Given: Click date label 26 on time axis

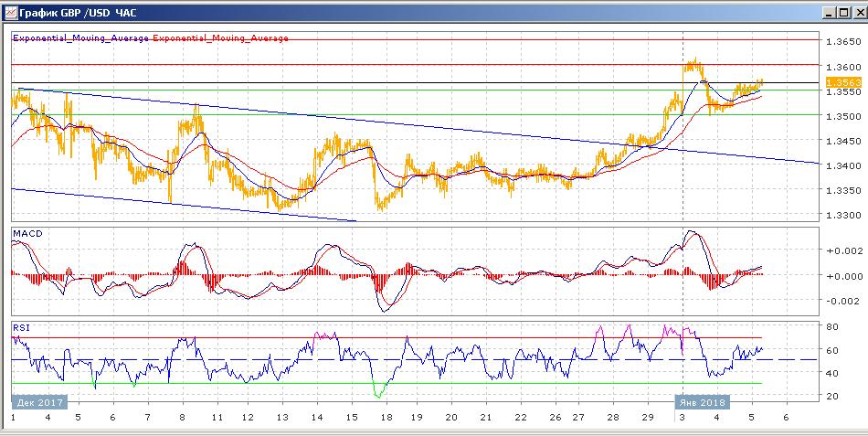Looking at the screenshot, I should click(556, 418).
